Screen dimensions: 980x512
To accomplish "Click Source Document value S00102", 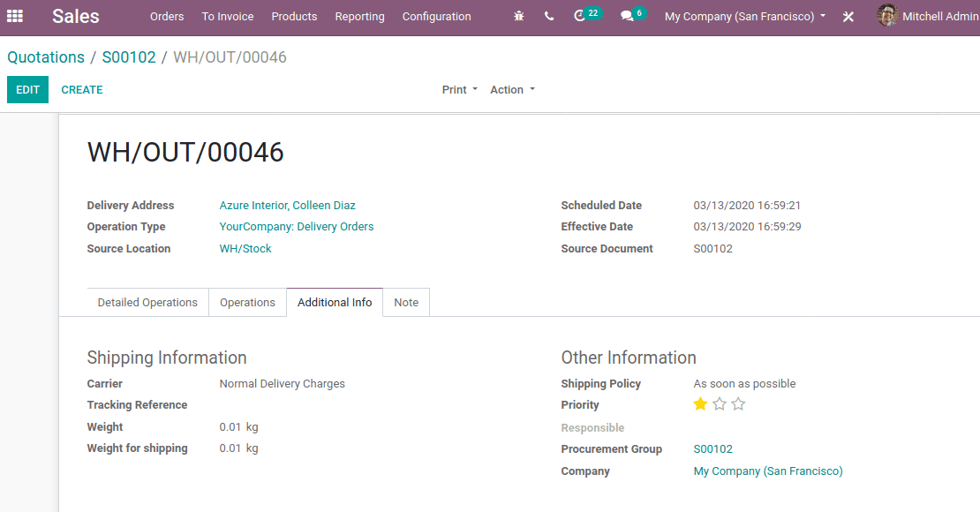I will coord(713,248).
